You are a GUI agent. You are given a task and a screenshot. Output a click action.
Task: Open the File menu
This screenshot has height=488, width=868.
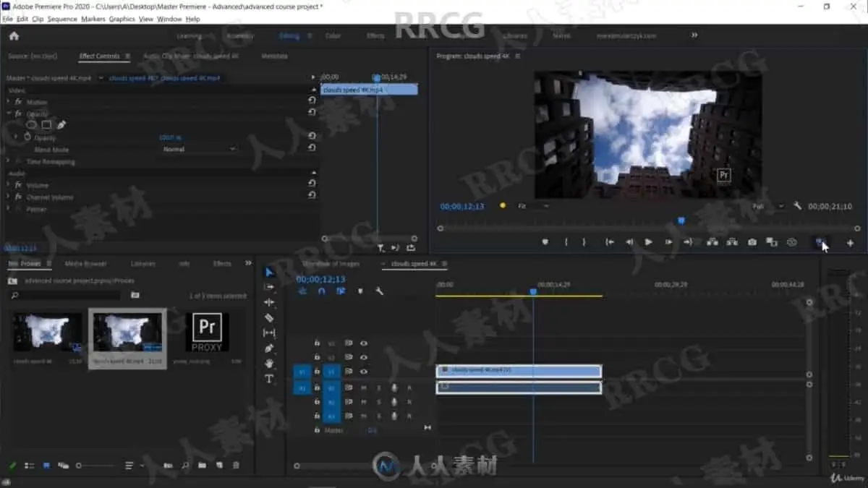pyautogui.click(x=7, y=19)
